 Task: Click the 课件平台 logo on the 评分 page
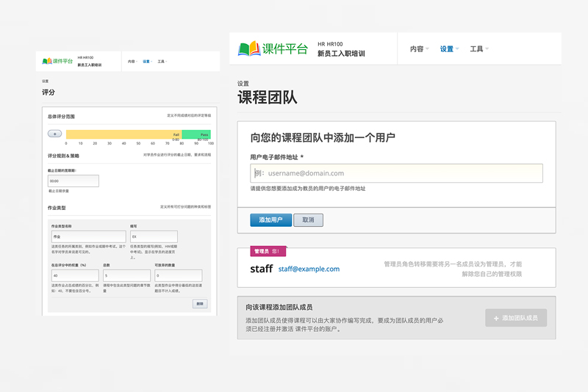point(57,61)
